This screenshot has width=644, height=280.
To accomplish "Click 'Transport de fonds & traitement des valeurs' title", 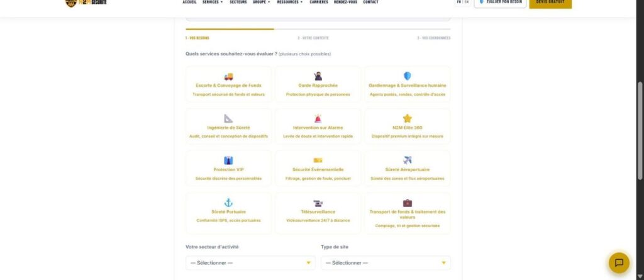I will pos(407,214).
